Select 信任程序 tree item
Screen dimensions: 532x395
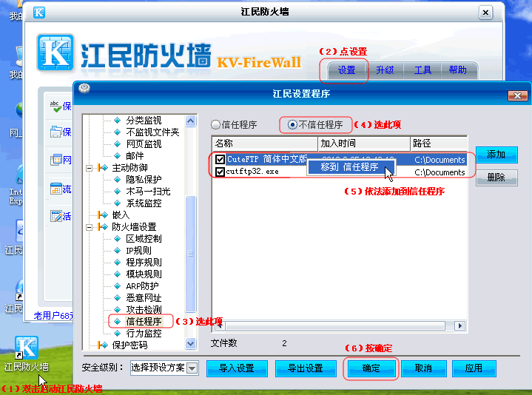point(144,322)
